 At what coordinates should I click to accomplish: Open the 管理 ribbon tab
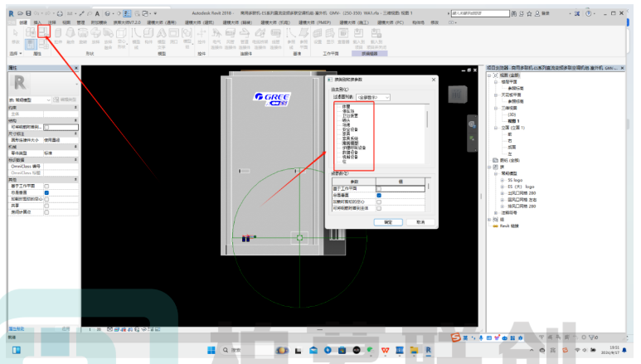pos(81,22)
